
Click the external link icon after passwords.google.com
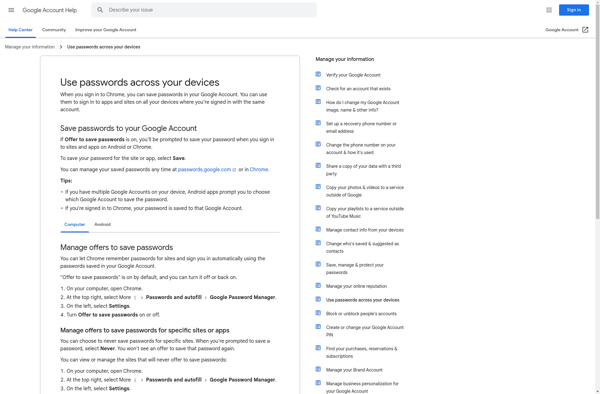(234, 170)
